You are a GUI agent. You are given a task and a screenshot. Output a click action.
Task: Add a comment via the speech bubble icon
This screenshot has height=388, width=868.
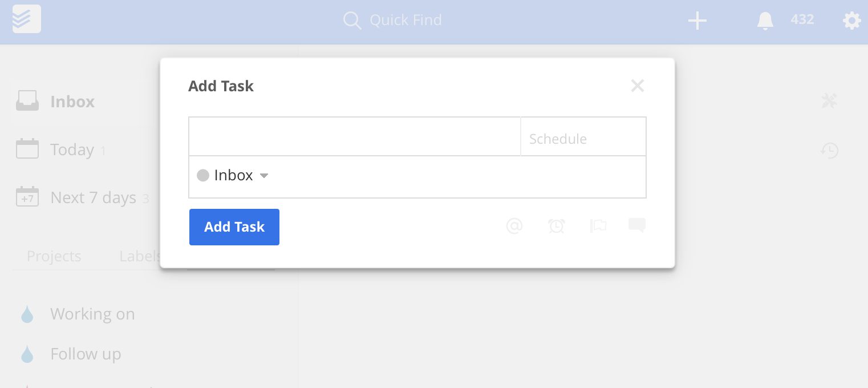click(636, 225)
